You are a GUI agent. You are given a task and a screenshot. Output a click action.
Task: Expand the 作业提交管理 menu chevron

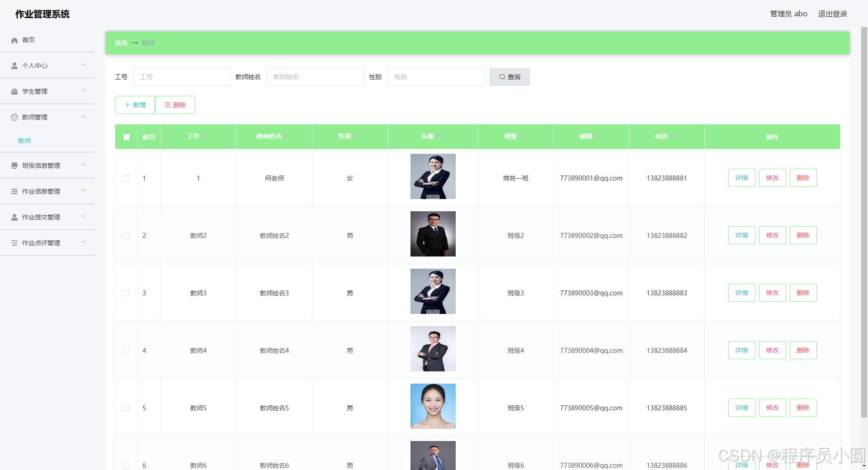click(83, 217)
